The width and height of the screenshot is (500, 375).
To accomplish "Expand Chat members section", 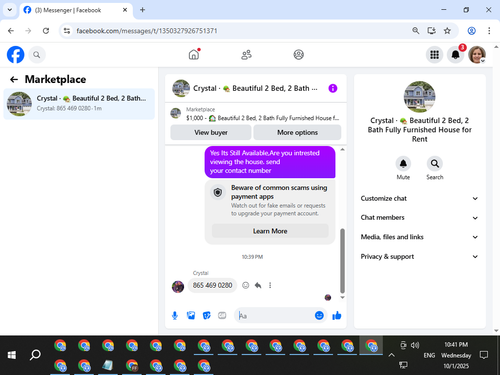I will pyautogui.click(x=419, y=218).
